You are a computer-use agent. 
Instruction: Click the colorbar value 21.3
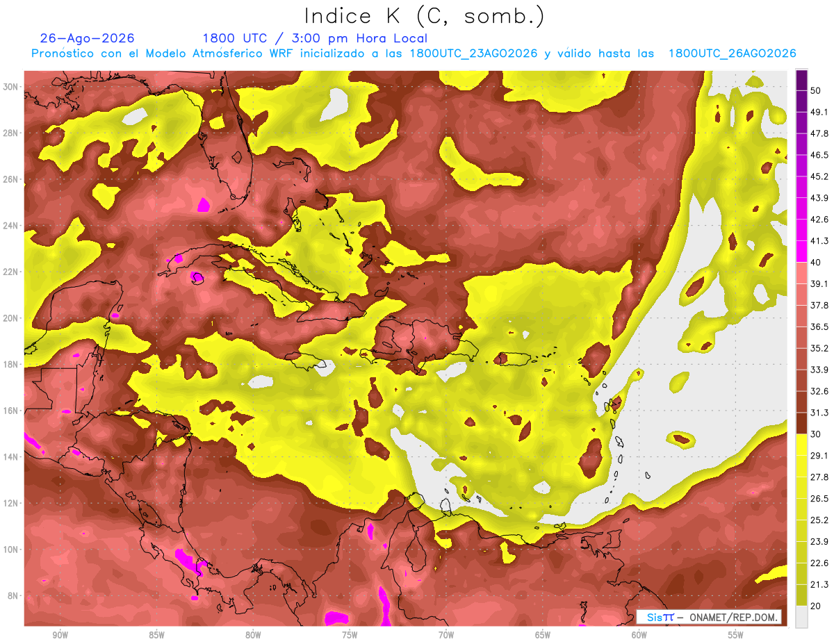[x=820, y=584]
